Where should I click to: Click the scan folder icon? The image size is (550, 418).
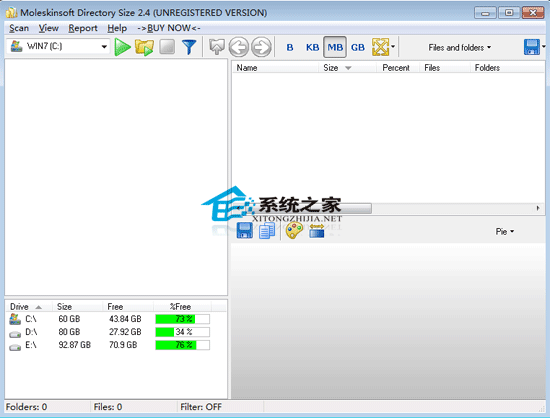coord(144,47)
